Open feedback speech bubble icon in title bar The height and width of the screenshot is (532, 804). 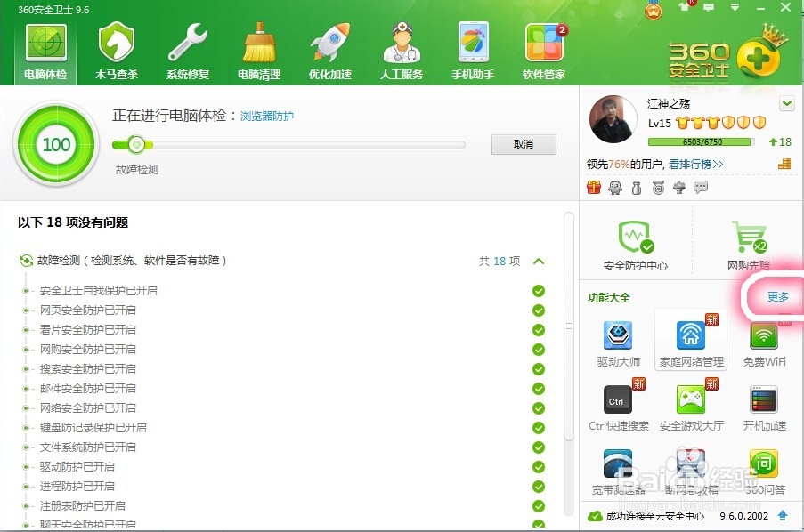pos(709,7)
